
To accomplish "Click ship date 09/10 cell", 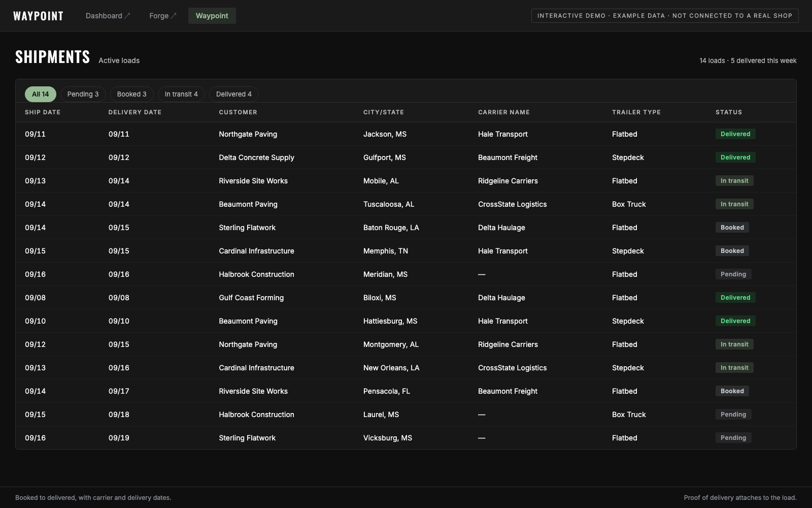I will pos(35,321).
